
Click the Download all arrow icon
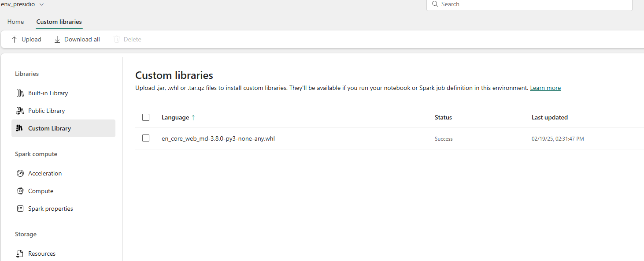point(57,39)
